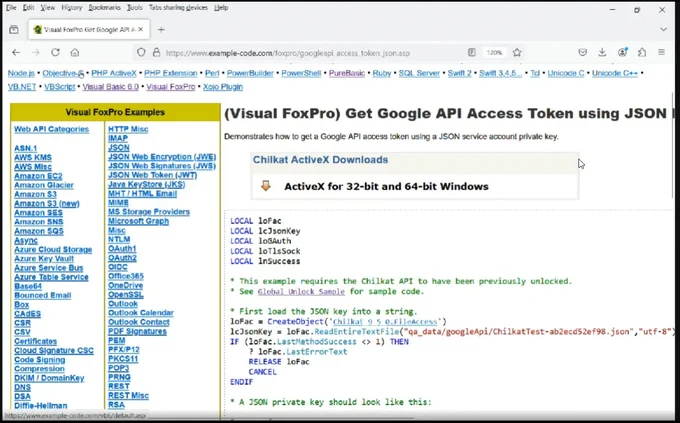Open the Bookmarks menu

[105, 8]
